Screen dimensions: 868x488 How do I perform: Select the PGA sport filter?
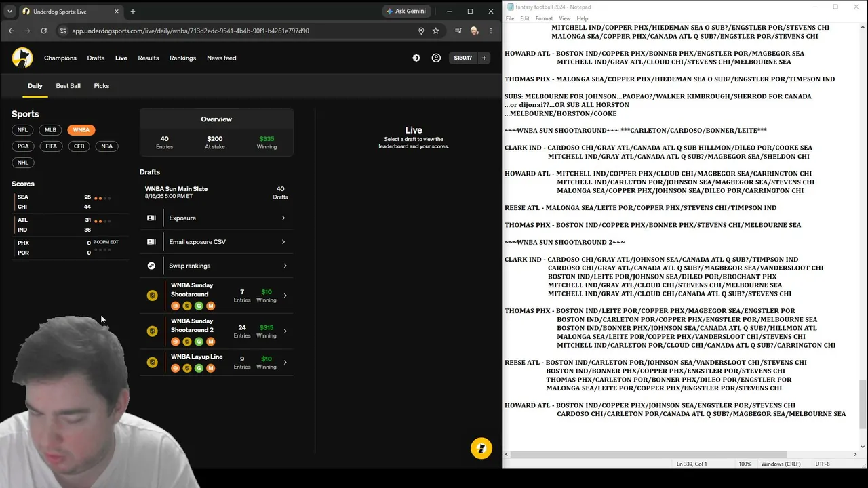(x=23, y=146)
